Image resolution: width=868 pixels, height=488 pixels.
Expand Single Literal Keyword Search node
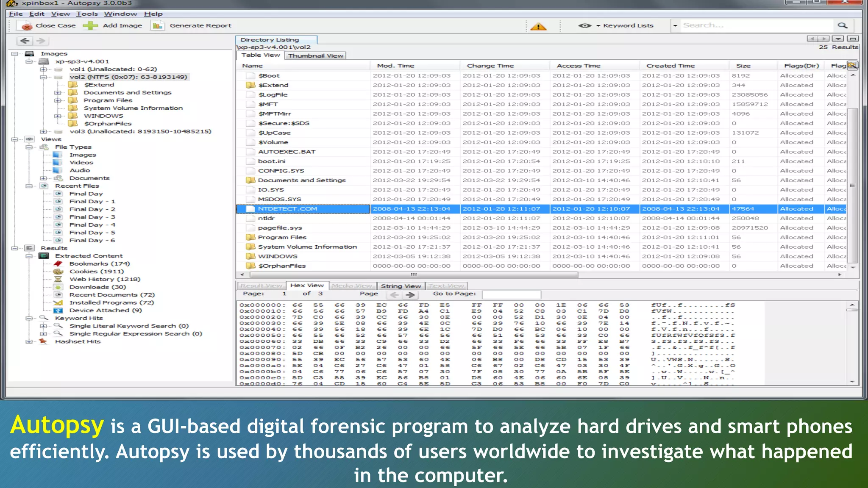coord(43,326)
